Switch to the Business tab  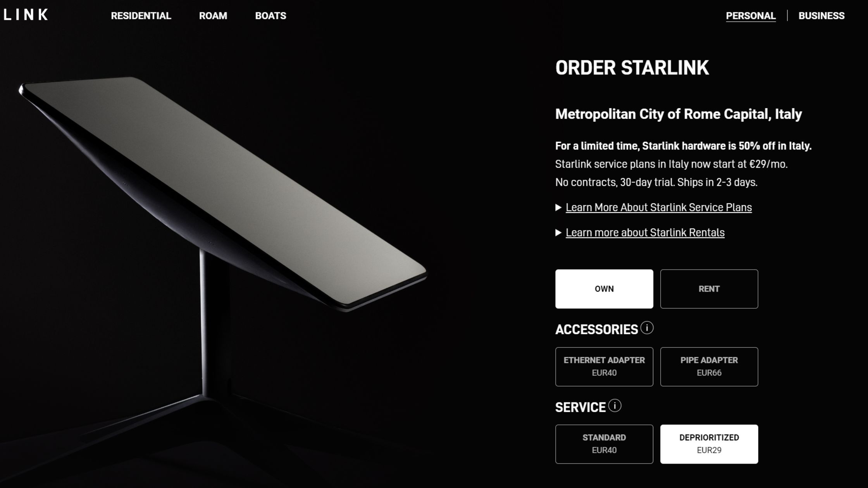[821, 16]
